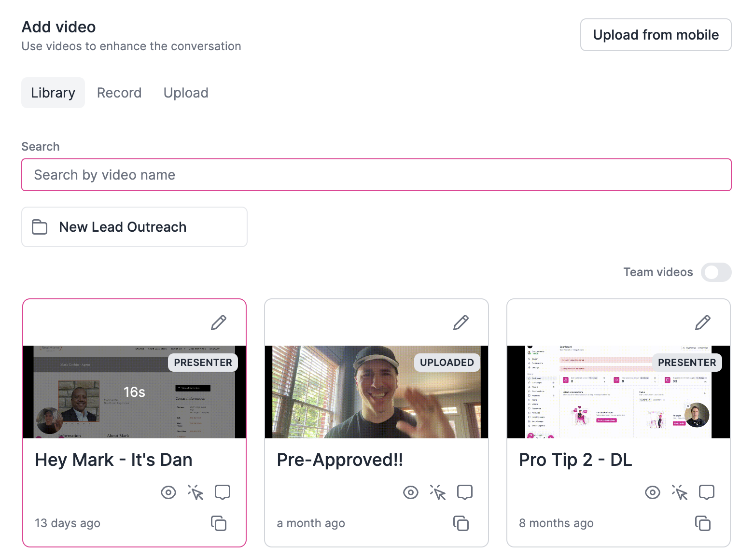Copy "Hey Mark - It's Dan" with duplicate icon
754x560 pixels.
(219, 523)
